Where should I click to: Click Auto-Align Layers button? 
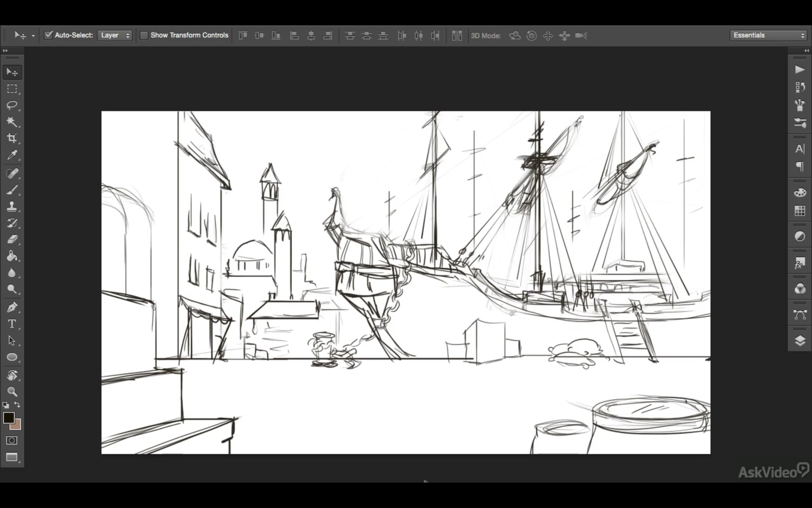pos(457,35)
